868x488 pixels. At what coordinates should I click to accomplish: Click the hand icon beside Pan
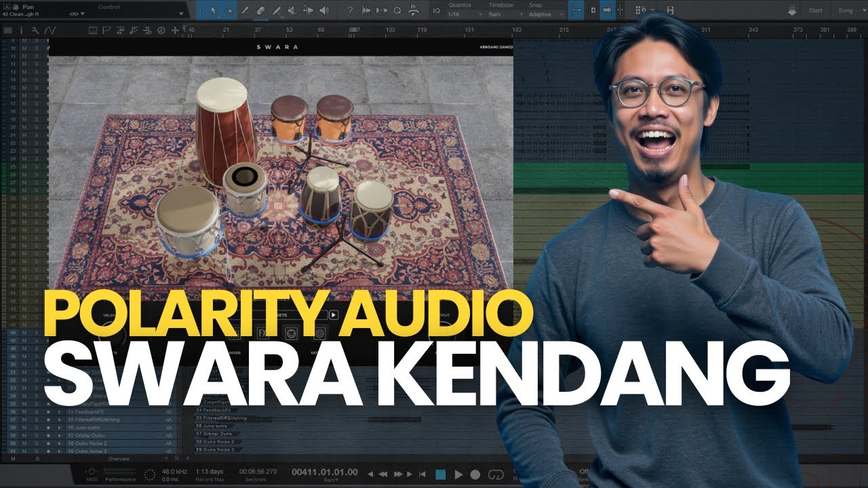coord(15,6)
